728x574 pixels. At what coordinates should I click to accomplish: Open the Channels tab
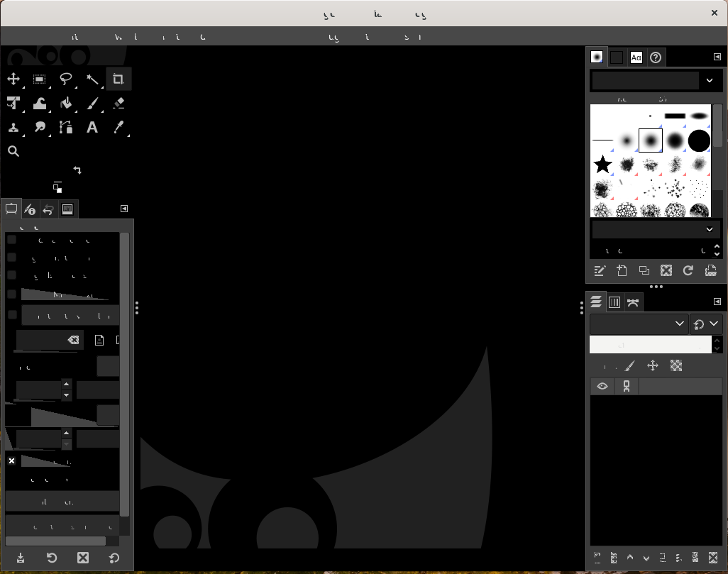(614, 302)
